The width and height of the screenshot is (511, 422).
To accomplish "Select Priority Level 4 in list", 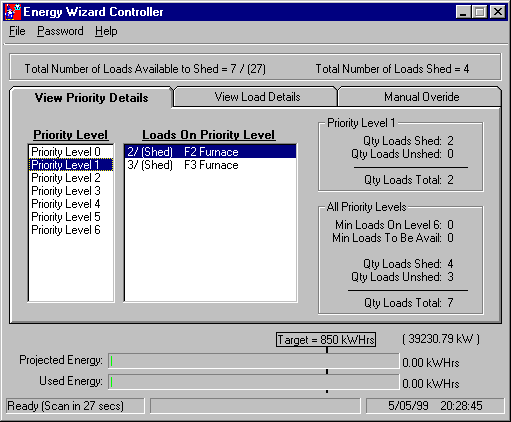I will 71,204.
